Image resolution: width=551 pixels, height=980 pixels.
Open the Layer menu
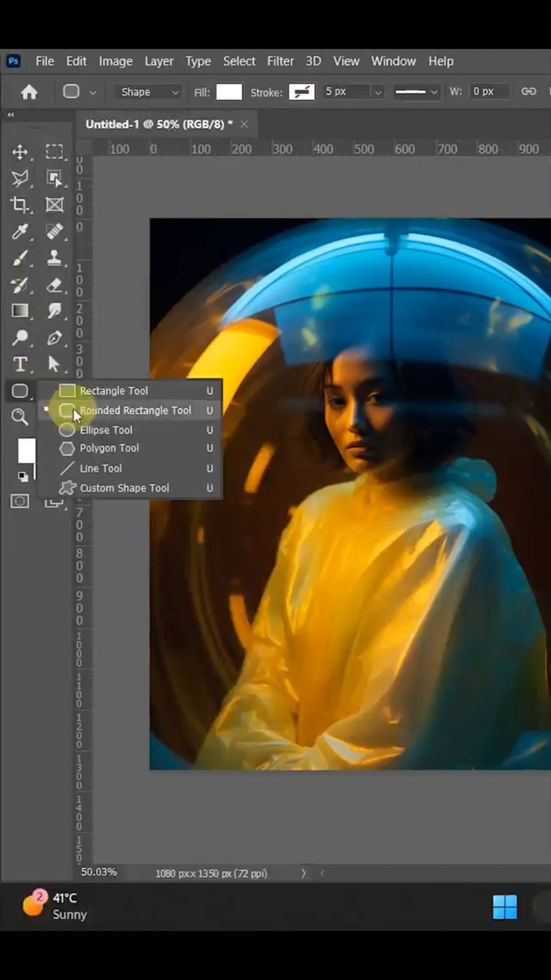pos(159,61)
